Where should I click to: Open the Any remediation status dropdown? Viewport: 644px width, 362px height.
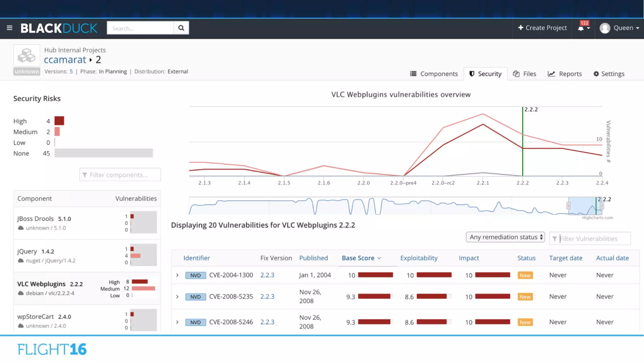(505, 237)
